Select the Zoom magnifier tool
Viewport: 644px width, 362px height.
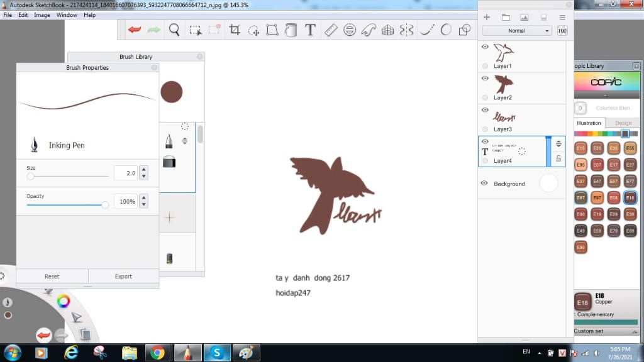tap(174, 30)
